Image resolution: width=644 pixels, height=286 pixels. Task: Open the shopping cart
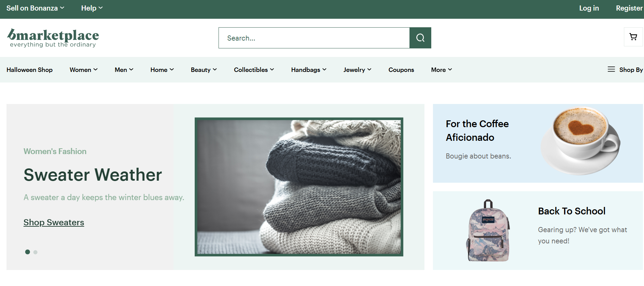[x=633, y=37]
